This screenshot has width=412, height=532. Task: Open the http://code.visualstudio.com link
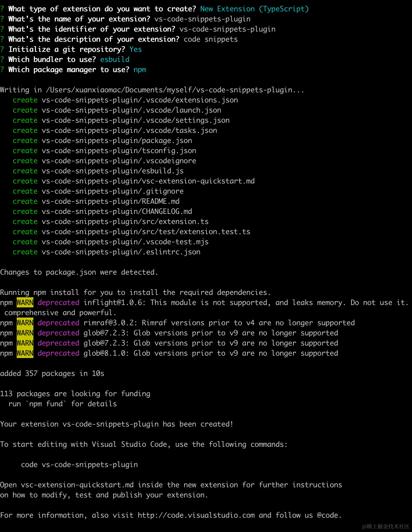click(196, 515)
